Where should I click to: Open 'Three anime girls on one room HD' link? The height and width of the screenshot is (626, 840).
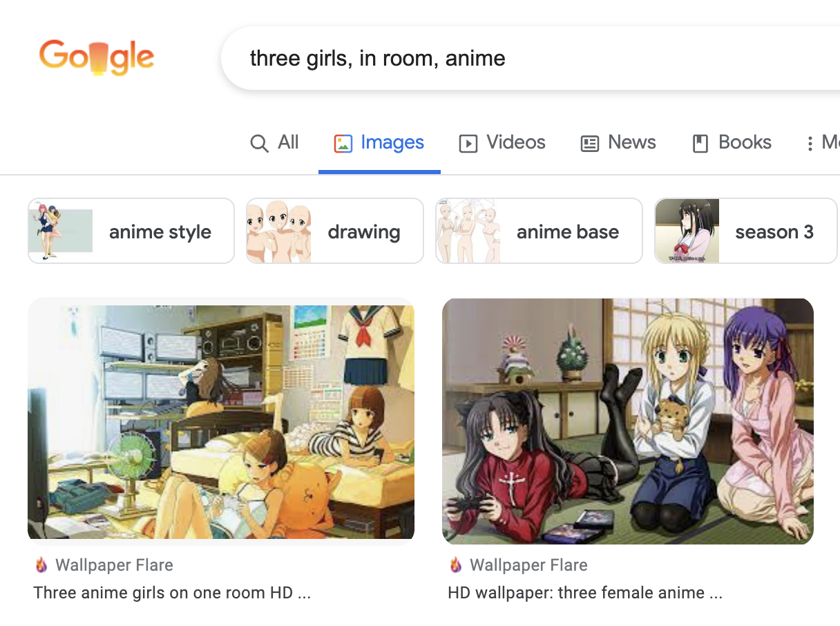172,593
